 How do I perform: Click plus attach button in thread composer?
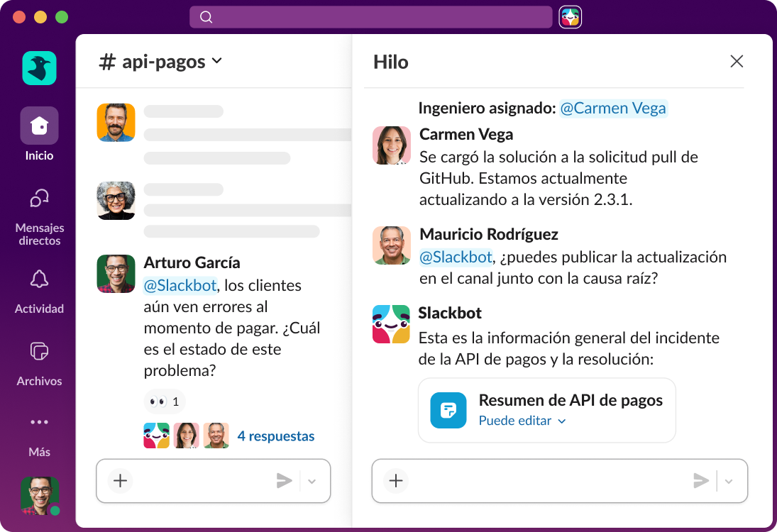pos(395,480)
